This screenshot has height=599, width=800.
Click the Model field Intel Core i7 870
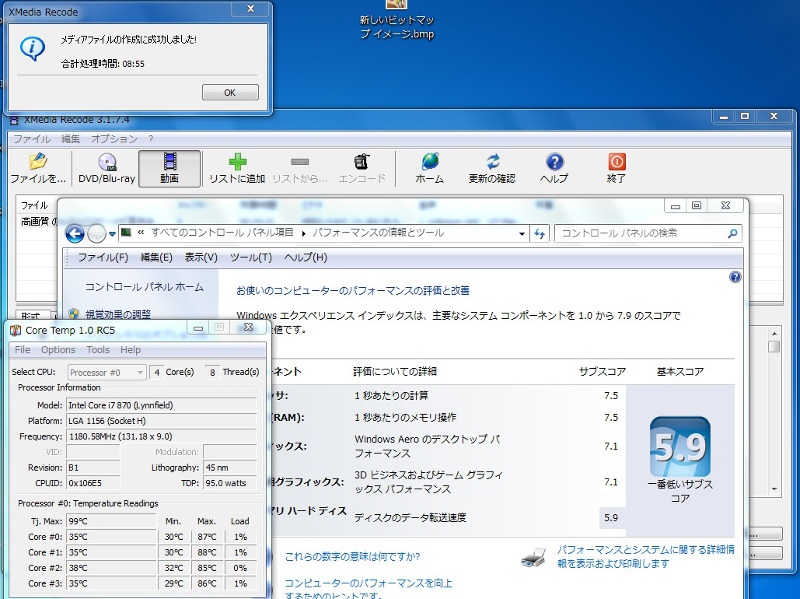coord(162,405)
